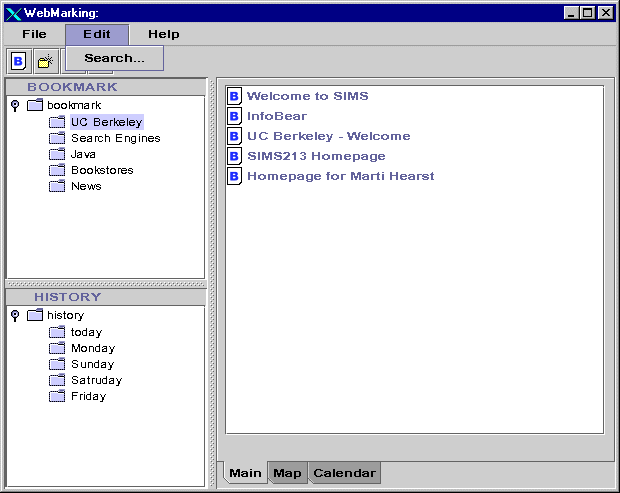Click B icon beside InfoBear
The height and width of the screenshot is (493, 620).
coord(234,116)
